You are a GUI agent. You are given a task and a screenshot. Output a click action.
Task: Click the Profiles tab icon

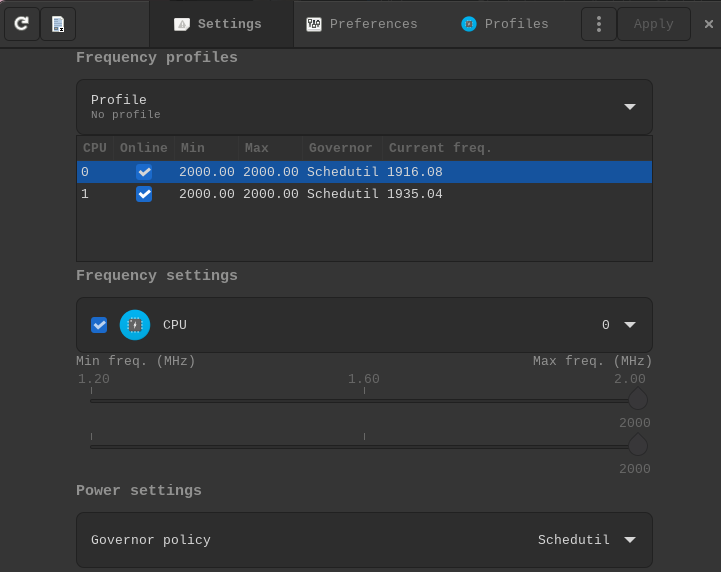click(469, 24)
